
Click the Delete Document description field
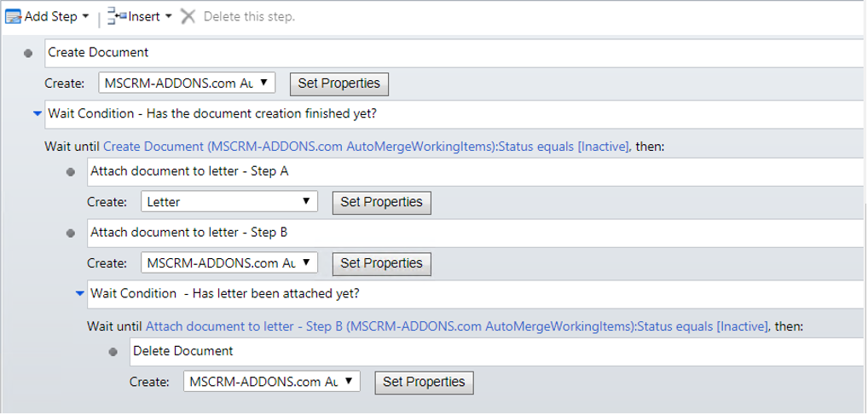[497, 352]
